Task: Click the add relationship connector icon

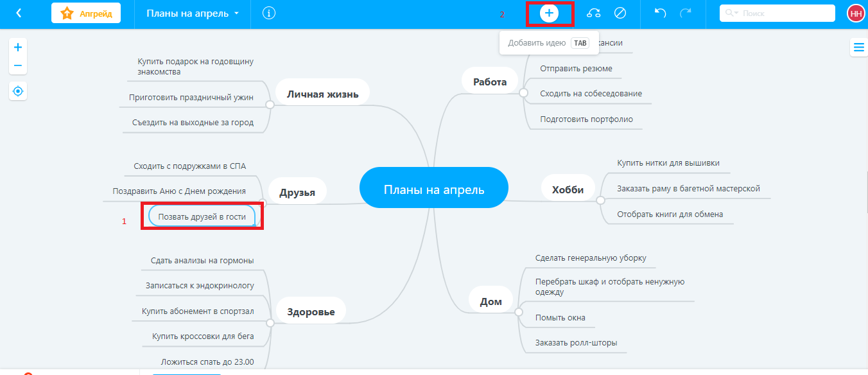Action: pos(594,13)
